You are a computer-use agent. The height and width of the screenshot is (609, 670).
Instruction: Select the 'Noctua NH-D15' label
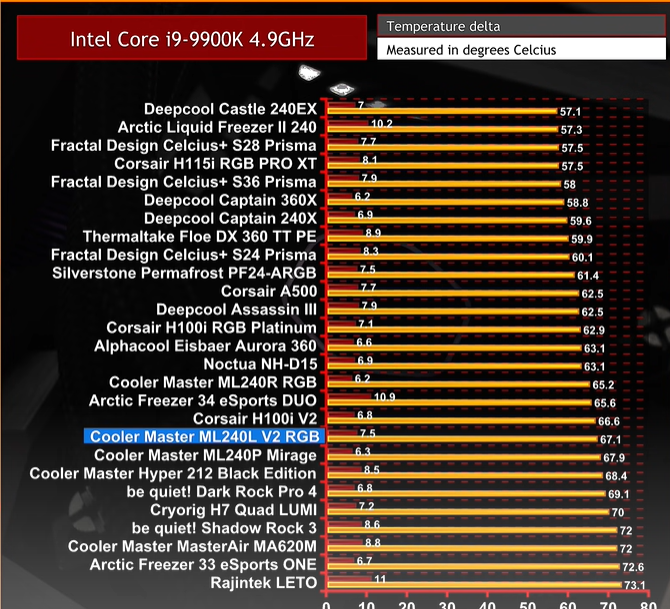[260, 365]
